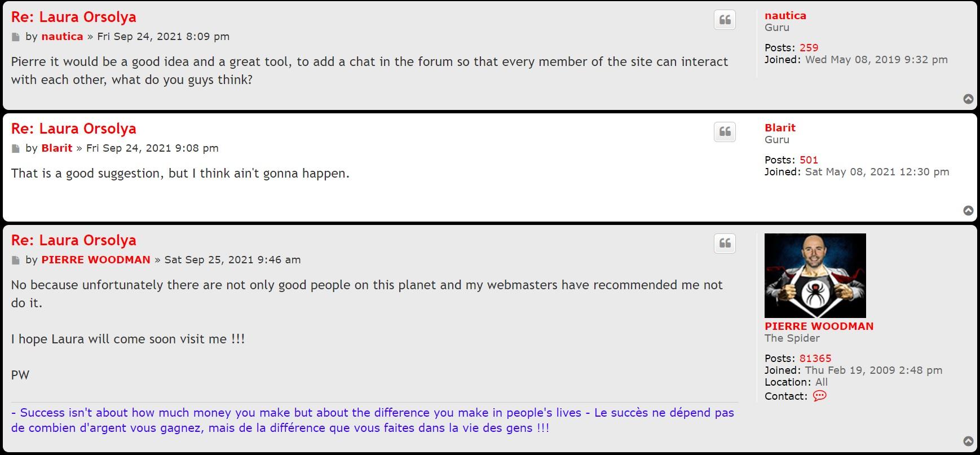
Task: Open nautica's profile from post byline
Action: (x=62, y=37)
